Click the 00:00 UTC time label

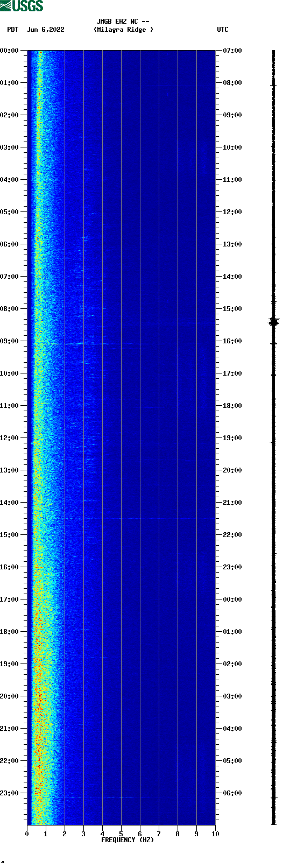pos(232,599)
